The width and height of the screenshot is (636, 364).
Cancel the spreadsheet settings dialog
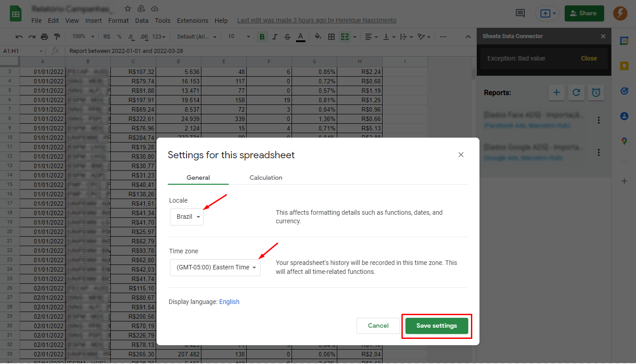coord(378,326)
